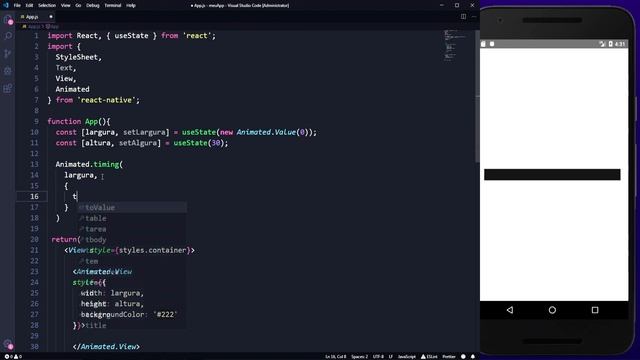Click function App() declaration on line 9

[79, 122]
